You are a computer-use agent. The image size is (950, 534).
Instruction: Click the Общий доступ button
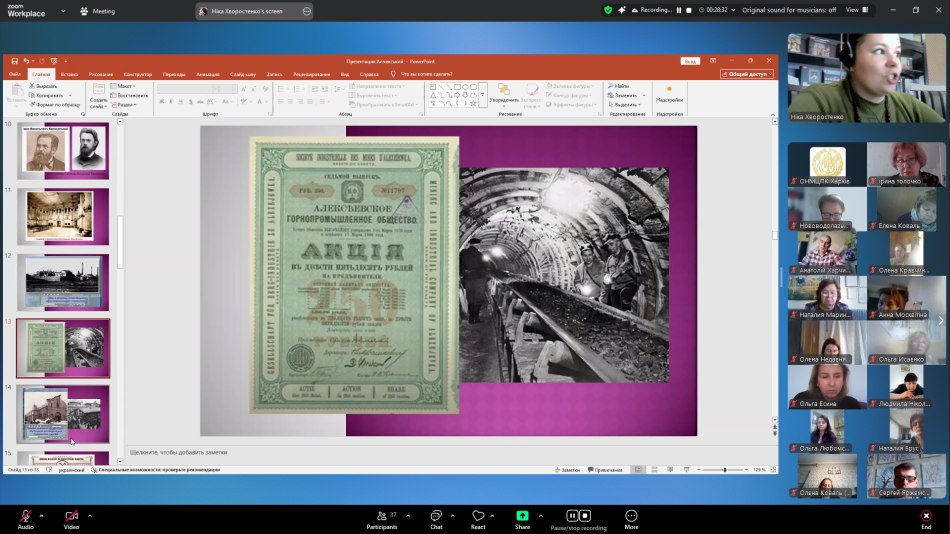click(746, 74)
